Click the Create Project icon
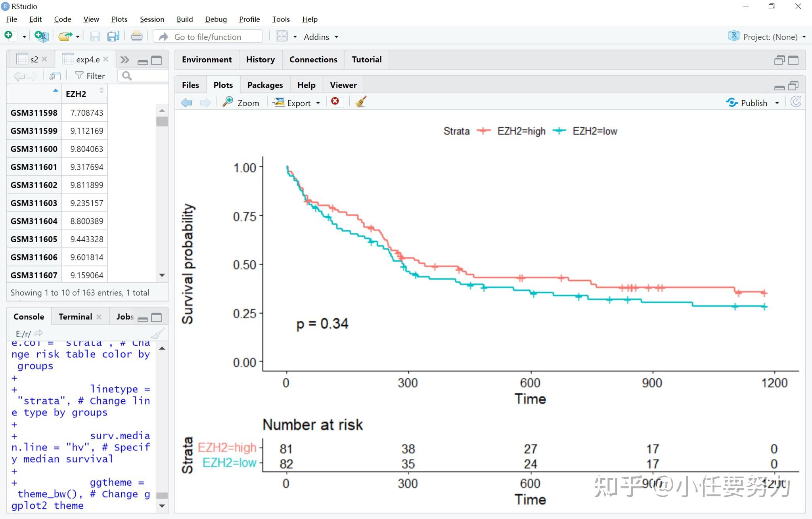Screen dimensions: 812x519 41,36
